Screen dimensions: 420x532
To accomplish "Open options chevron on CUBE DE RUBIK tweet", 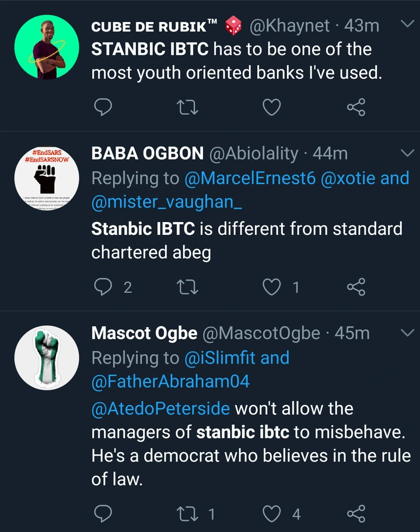I will pyautogui.click(x=406, y=24).
